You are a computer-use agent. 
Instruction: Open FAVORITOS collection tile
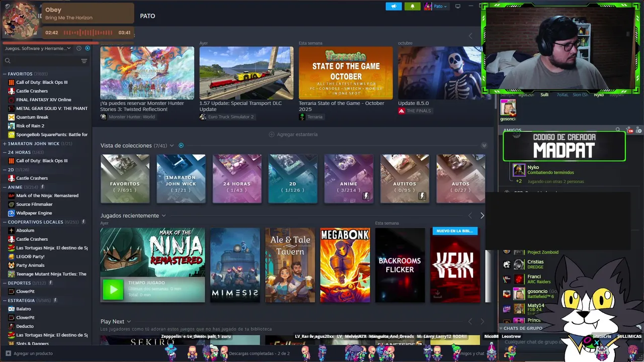click(x=125, y=178)
